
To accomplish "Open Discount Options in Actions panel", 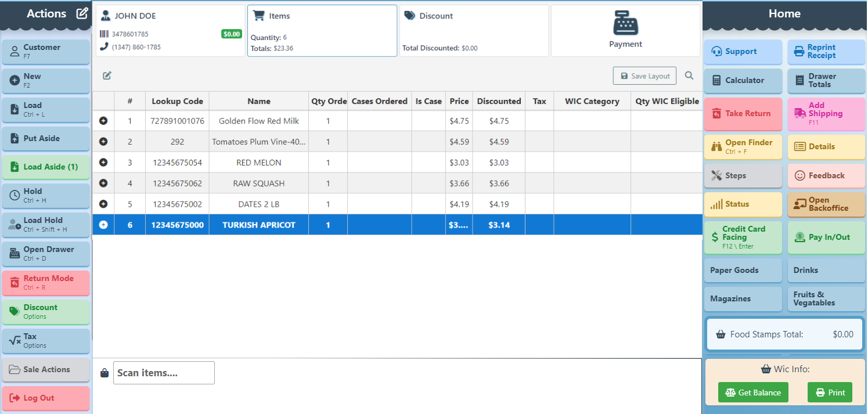I will click(46, 312).
